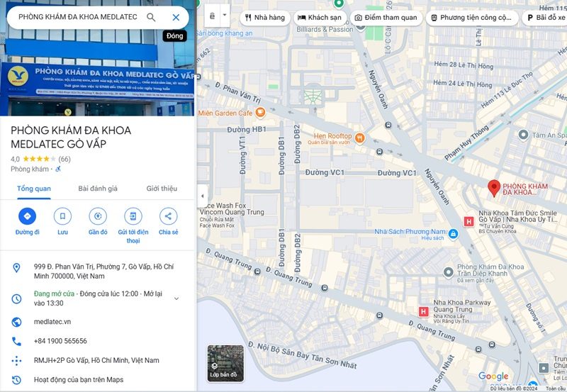Open the Giới thiệu tab

pyautogui.click(x=162, y=189)
